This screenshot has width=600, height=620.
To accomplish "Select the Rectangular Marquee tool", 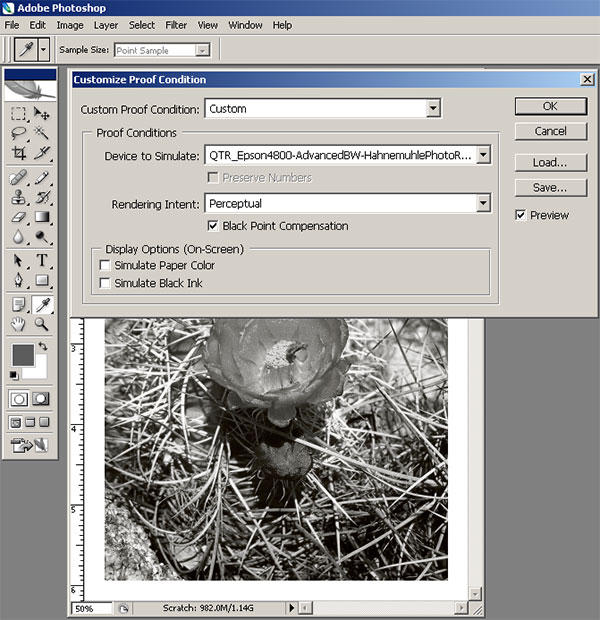I will 18,113.
